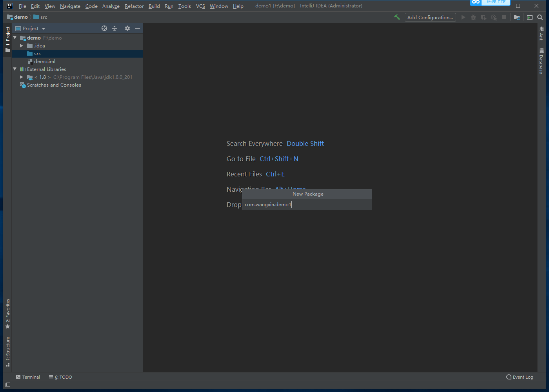Image resolution: width=549 pixels, height=392 pixels.
Task: Click Add Configuration button
Action: point(430,17)
